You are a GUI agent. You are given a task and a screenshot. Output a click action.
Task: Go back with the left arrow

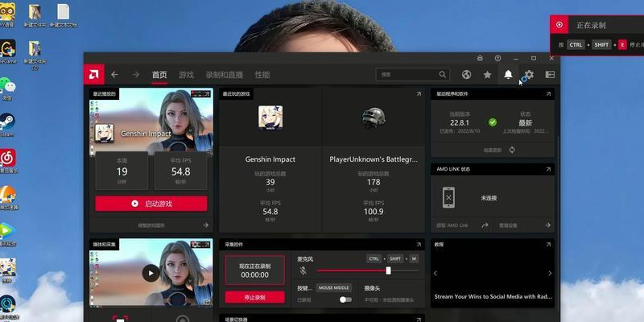[x=114, y=74]
